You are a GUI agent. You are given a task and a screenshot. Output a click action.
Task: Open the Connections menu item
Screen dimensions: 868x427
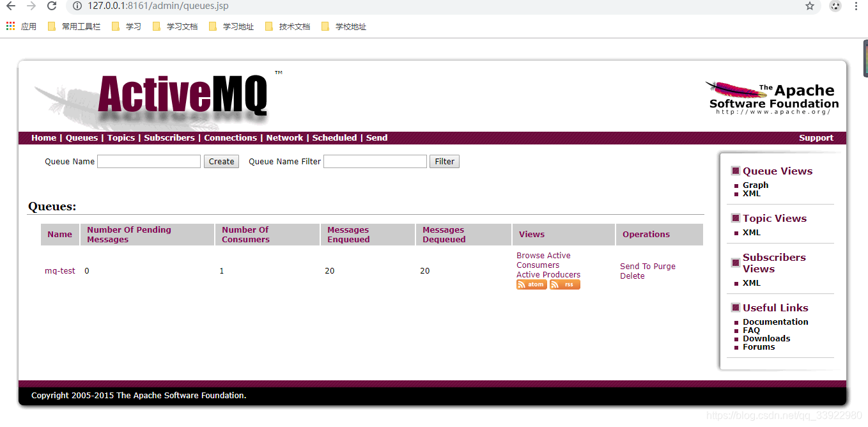[x=230, y=138]
